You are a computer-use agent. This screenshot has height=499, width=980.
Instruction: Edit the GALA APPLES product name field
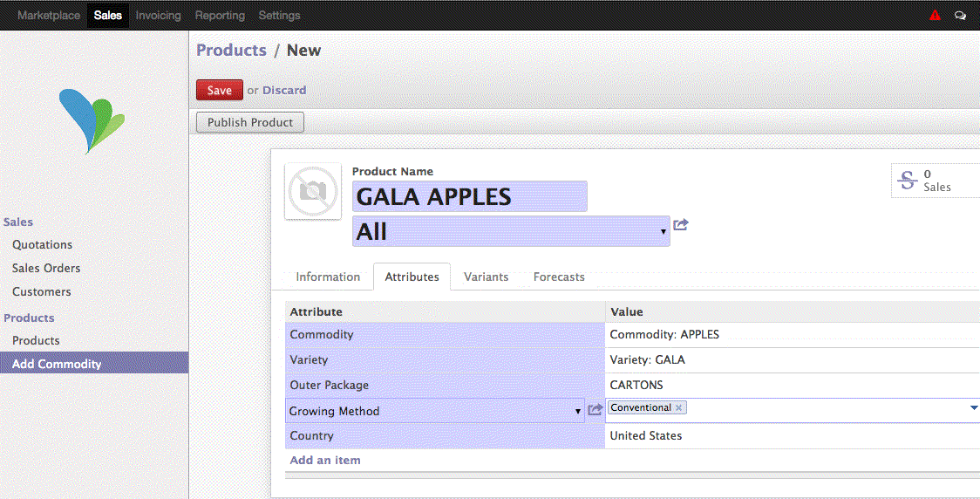469,196
